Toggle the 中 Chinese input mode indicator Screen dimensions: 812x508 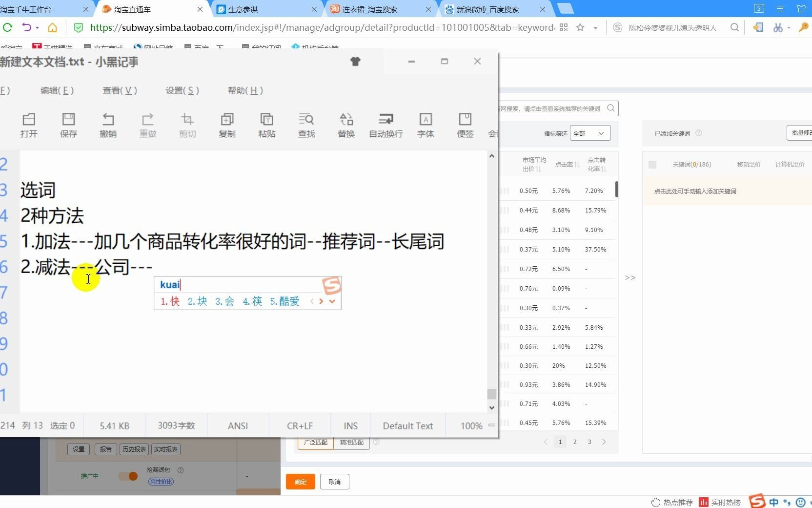pyautogui.click(x=774, y=502)
